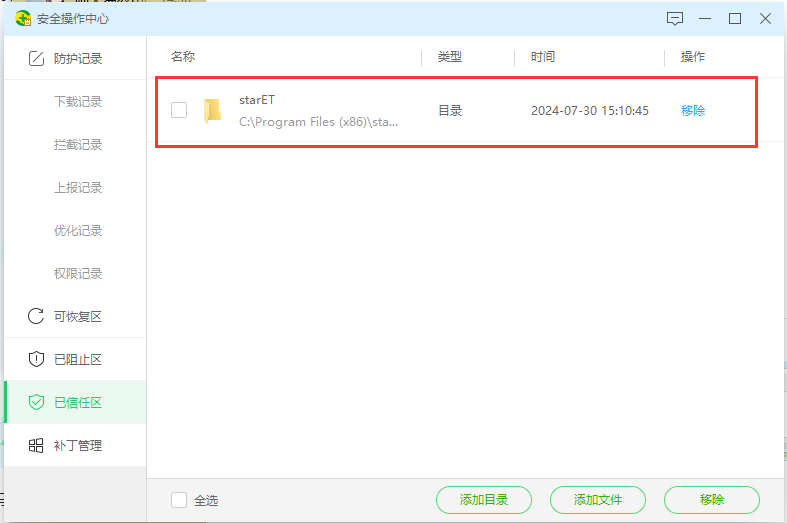Click the 操作 column header
The image size is (787, 523).
tap(693, 57)
